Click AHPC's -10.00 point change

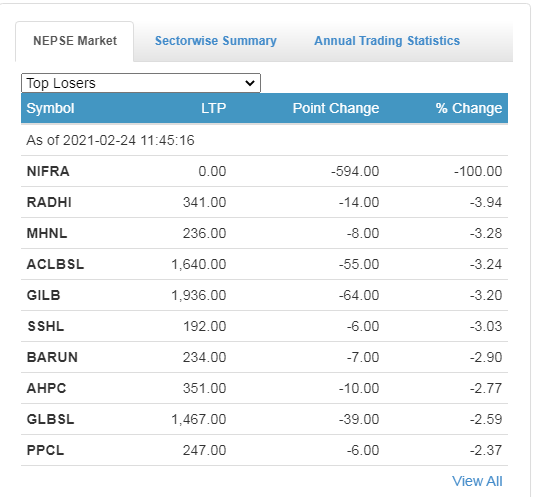point(359,388)
